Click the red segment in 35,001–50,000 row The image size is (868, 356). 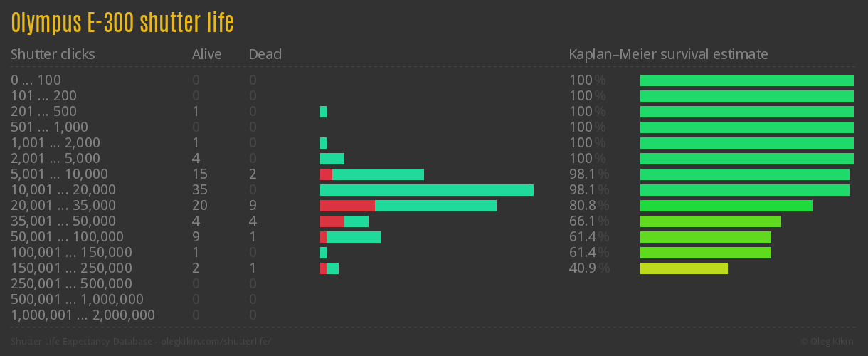(332, 221)
